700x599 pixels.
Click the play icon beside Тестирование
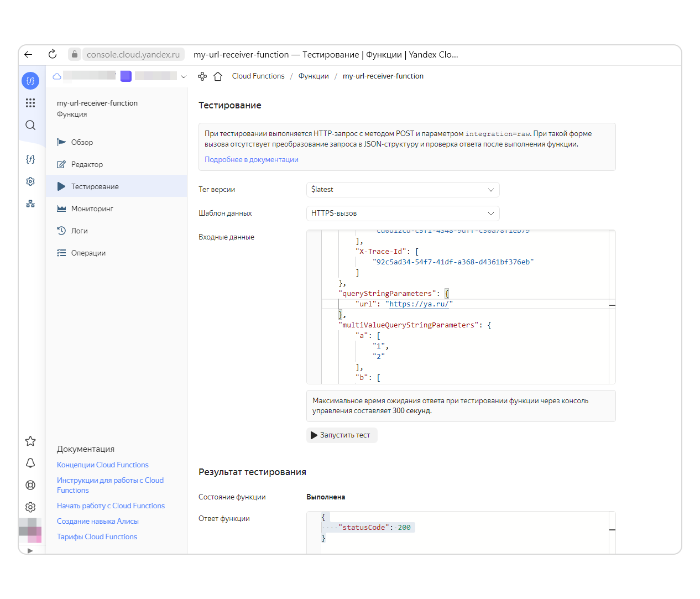(x=61, y=186)
